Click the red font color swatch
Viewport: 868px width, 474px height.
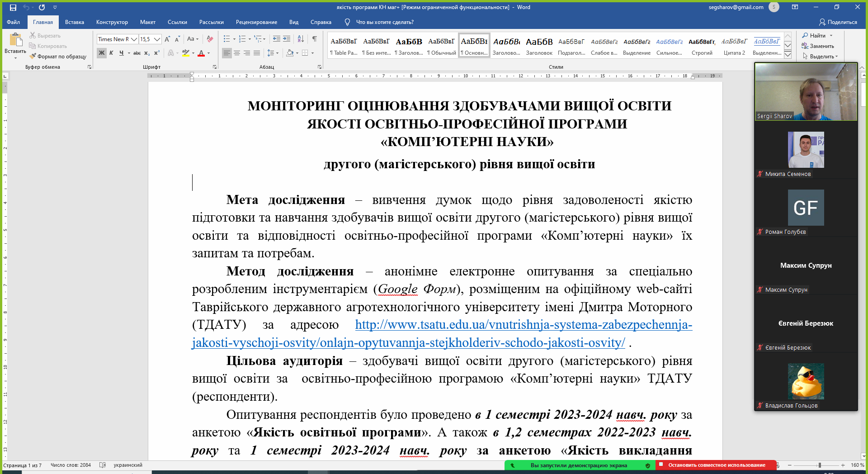[x=201, y=53]
